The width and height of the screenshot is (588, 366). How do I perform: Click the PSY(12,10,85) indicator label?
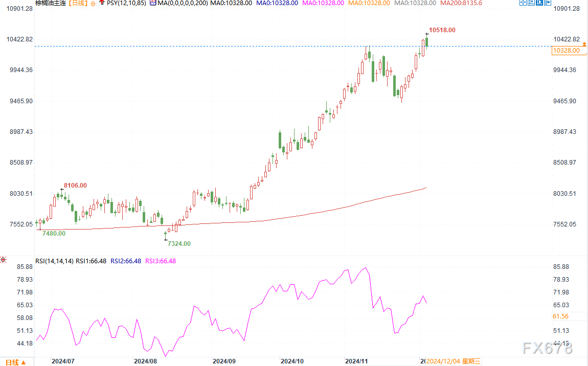pyautogui.click(x=126, y=3)
